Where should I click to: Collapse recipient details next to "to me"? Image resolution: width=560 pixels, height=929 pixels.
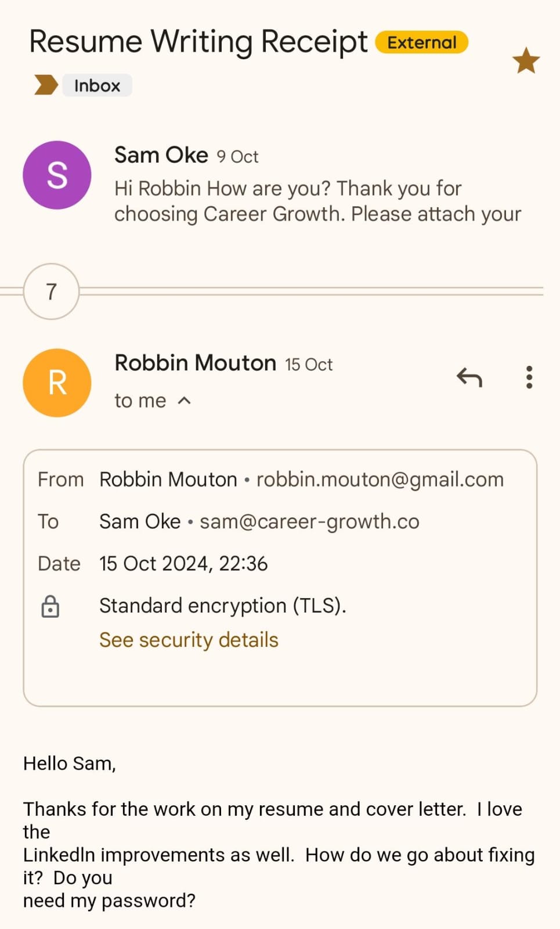coord(184,401)
